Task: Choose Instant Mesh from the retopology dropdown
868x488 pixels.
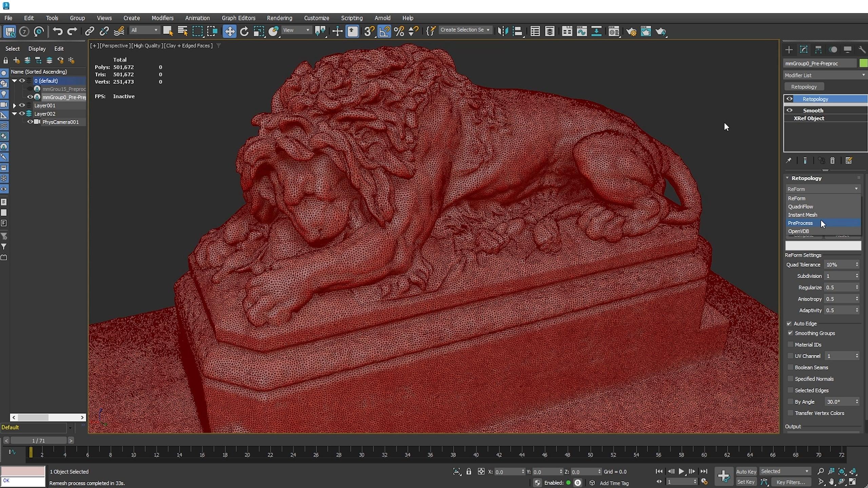Action: (x=803, y=215)
